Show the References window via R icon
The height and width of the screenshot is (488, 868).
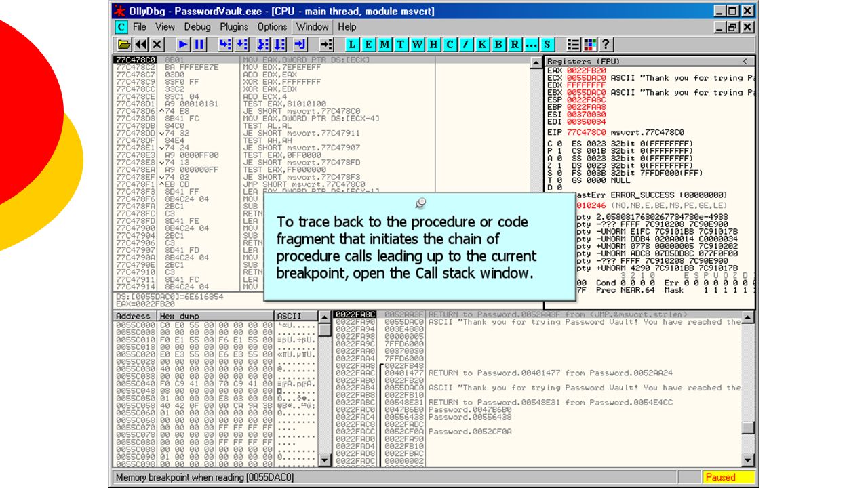click(x=515, y=45)
